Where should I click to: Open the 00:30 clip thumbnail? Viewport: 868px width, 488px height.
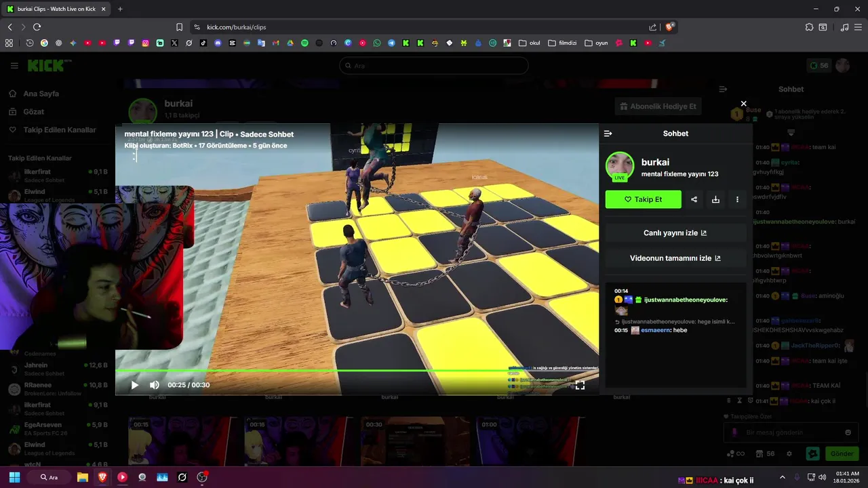click(x=415, y=441)
